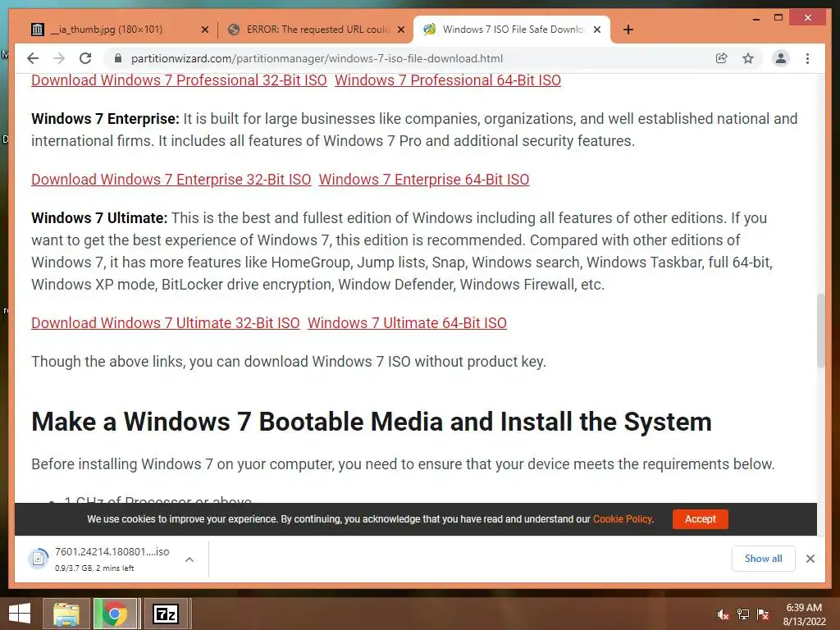Open the Cookie Policy link

pyautogui.click(x=623, y=519)
